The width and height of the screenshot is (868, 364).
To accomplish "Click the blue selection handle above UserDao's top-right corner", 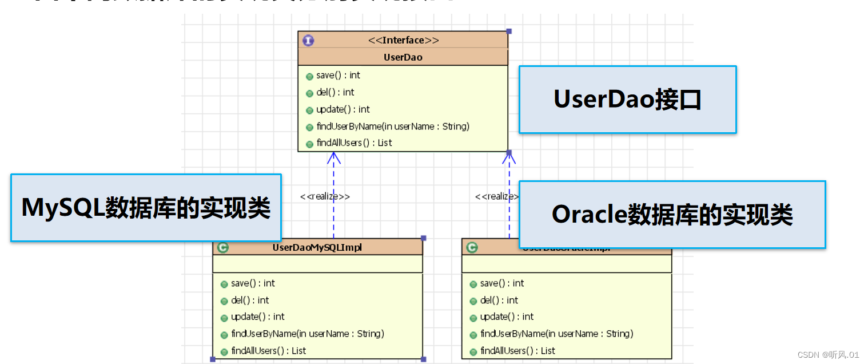I will coord(508,31).
